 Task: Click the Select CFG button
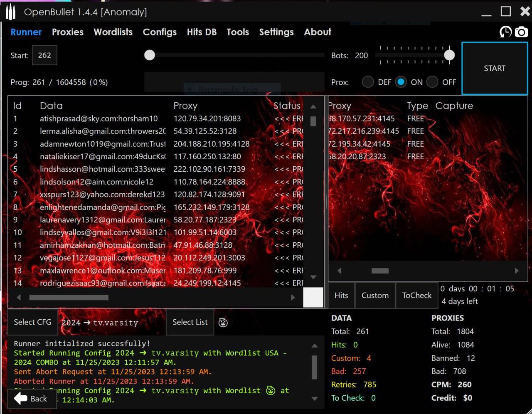[32, 322]
